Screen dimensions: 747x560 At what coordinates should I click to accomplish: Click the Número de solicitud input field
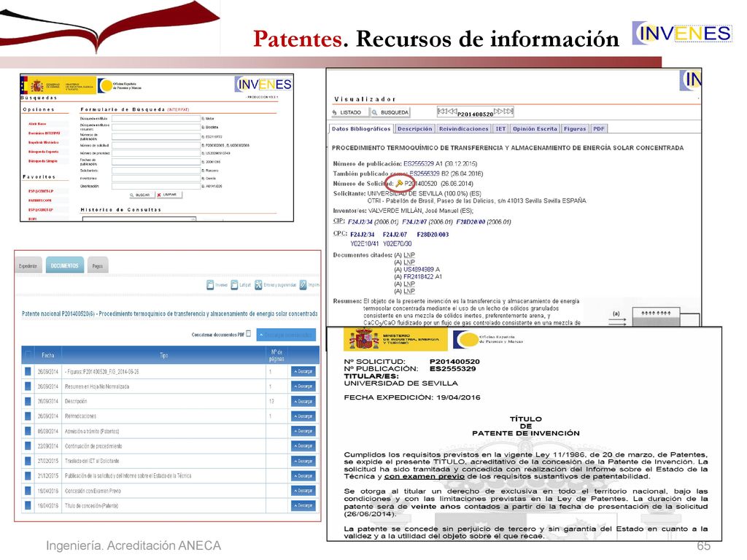156,145
